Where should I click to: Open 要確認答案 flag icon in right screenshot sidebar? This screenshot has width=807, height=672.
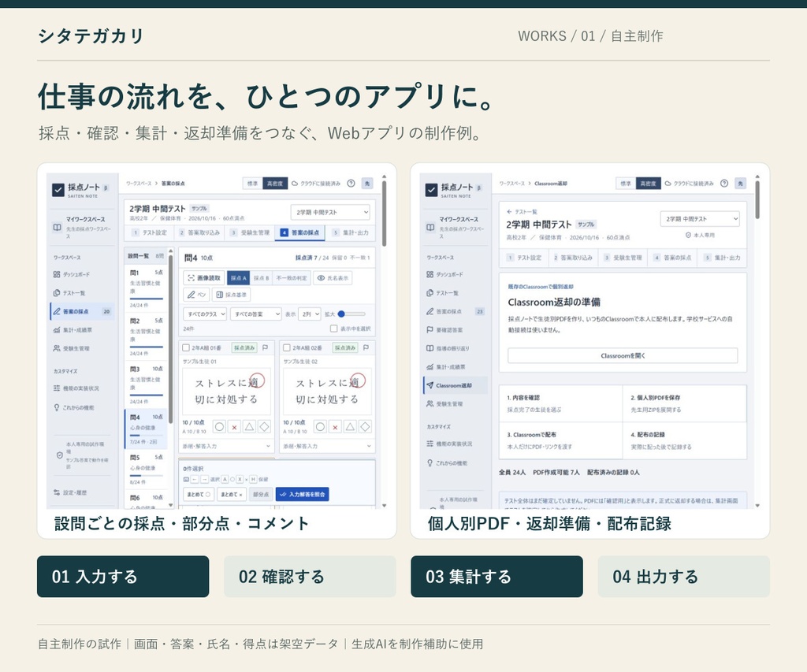430,330
